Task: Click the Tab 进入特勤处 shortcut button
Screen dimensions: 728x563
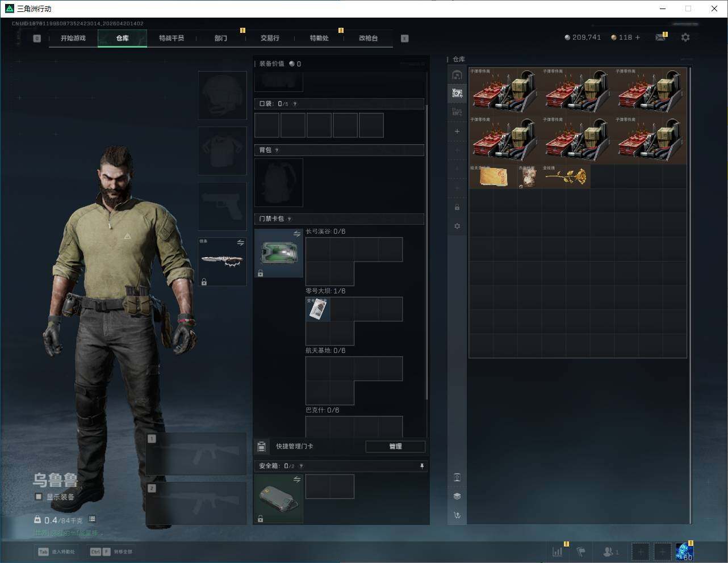Action: tap(56, 552)
